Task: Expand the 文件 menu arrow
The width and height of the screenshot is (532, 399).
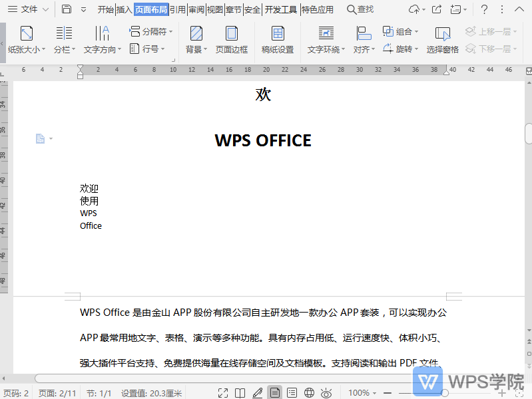Action: tap(45, 9)
